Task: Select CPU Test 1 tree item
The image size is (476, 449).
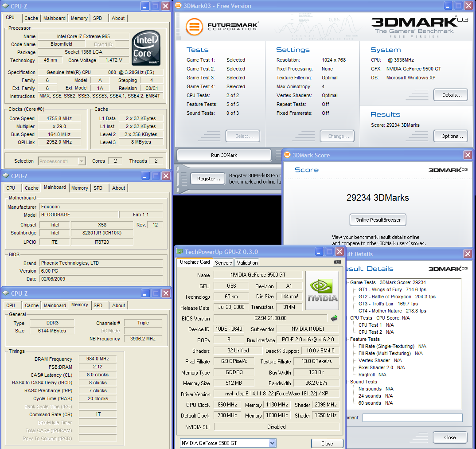Action: coord(376,325)
